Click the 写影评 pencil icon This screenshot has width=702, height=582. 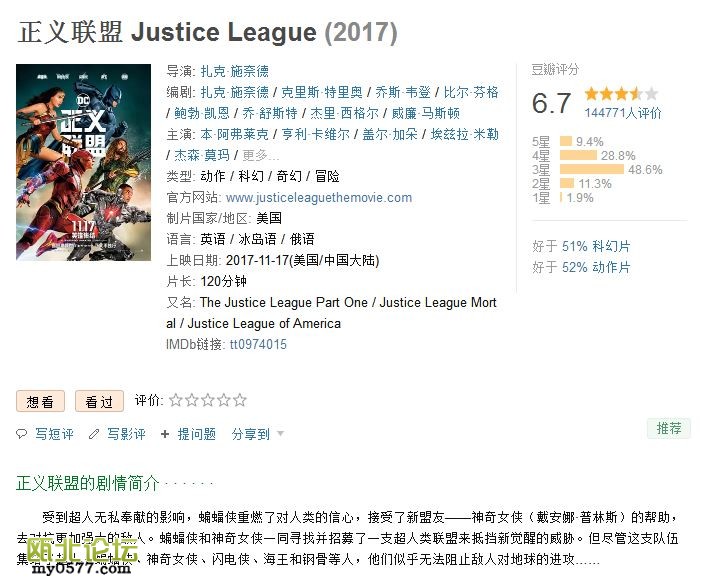coord(95,434)
